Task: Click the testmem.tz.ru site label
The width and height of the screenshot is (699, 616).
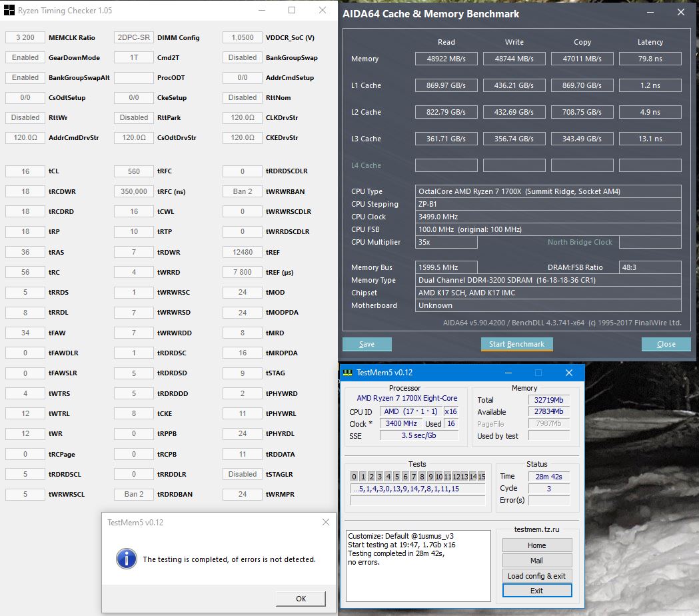Action: click(x=536, y=529)
